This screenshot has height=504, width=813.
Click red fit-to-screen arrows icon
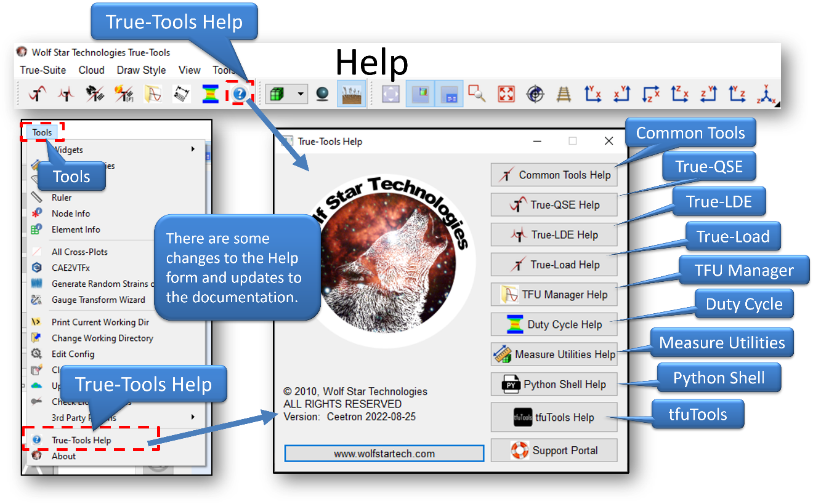pyautogui.click(x=506, y=94)
